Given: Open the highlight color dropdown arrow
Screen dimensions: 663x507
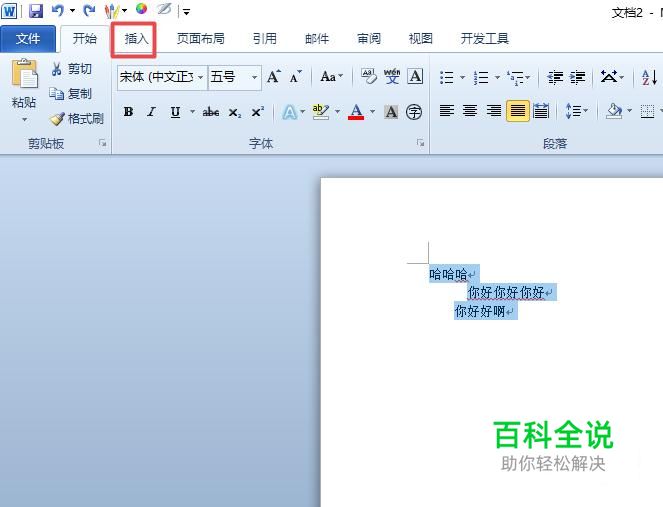Looking at the screenshot, I should pos(337,112).
